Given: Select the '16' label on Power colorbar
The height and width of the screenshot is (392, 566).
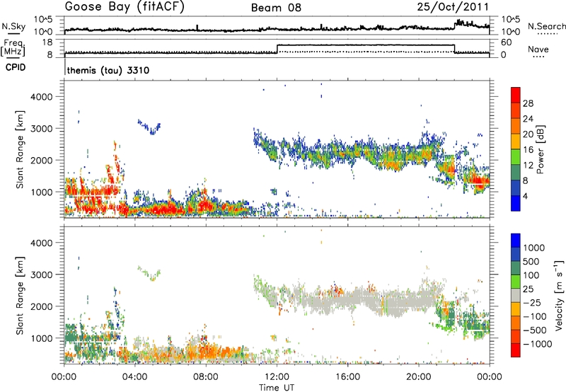Looking at the screenshot, I should pos(528,150).
